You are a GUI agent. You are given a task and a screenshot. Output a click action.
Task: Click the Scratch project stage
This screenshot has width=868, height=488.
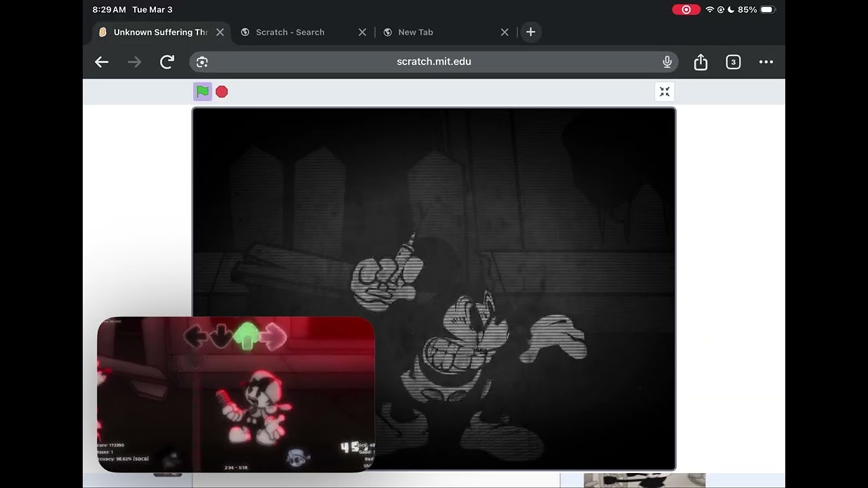[x=434, y=289]
